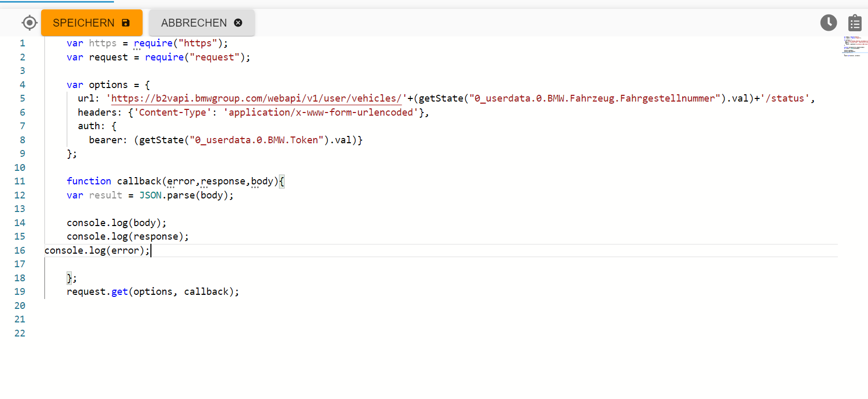This screenshot has width=868, height=399.
Task: Click line number 22 in gutter
Action: click(20, 333)
